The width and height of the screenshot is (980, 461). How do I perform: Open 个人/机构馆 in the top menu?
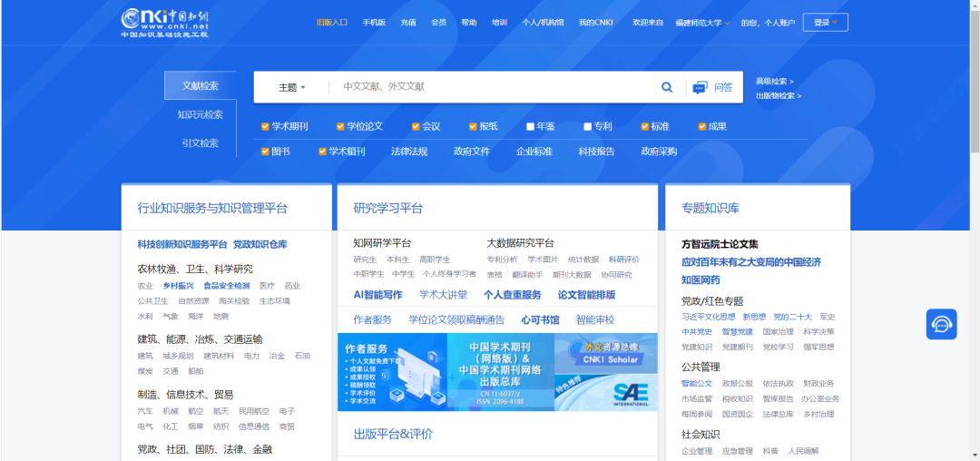544,23
